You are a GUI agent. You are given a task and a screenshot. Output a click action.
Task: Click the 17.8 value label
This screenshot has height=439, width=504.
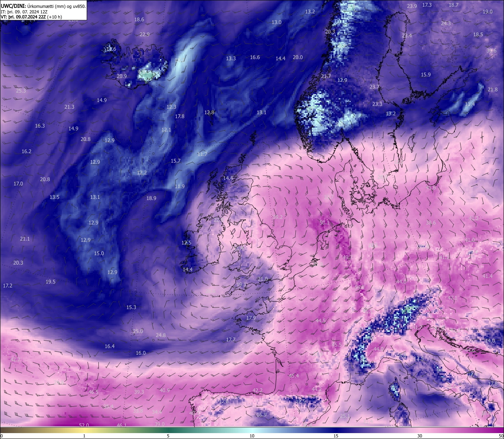point(180,117)
